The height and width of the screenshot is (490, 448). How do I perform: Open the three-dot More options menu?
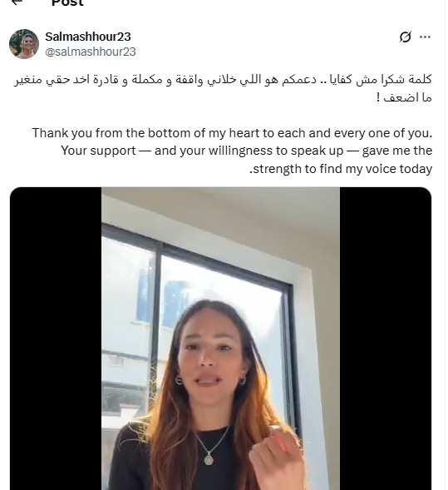425,37
